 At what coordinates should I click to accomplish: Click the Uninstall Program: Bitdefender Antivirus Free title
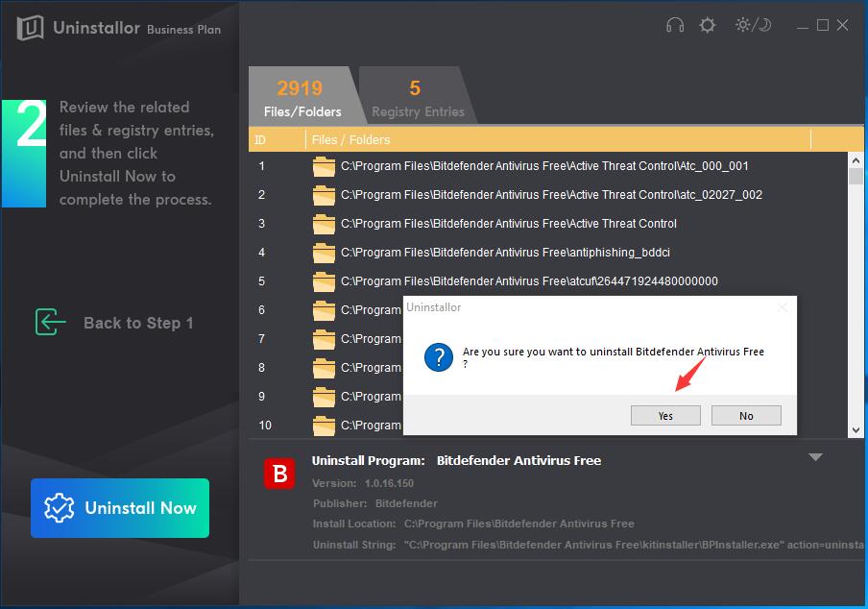pos(456,461)
